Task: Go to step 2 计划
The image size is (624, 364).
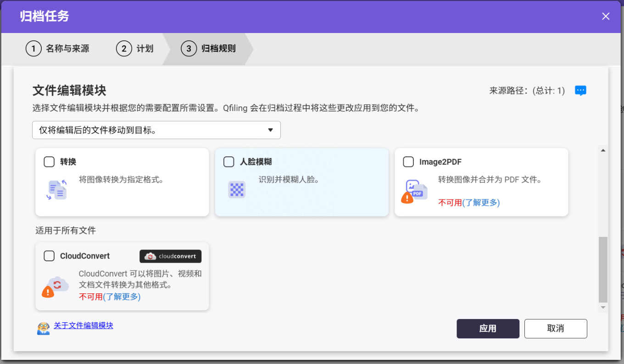Action: coord(134,49)
